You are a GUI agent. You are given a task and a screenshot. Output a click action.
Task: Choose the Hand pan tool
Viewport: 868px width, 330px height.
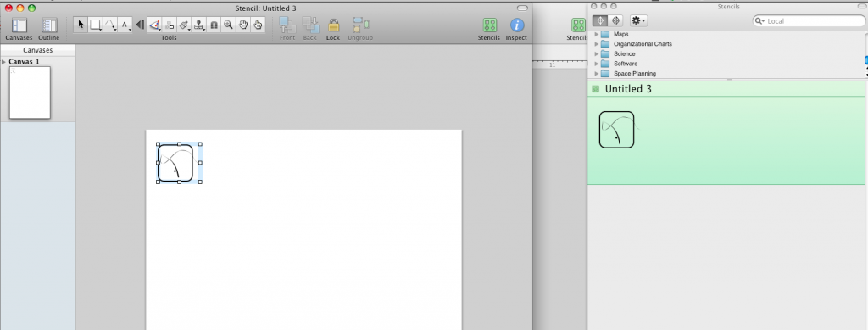pyautogui.click(x=243, y=25)
